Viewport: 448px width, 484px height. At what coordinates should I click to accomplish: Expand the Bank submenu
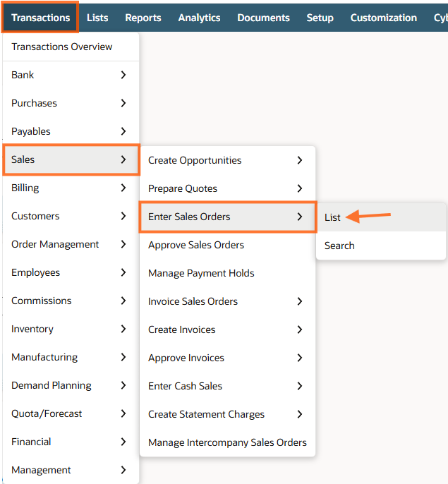69,75
